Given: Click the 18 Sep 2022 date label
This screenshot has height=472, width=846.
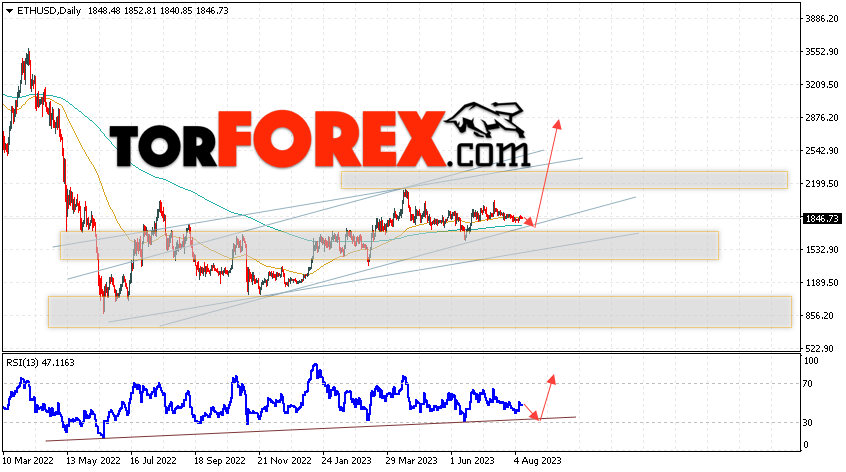Looking at the screenshot, I should 220,461.
